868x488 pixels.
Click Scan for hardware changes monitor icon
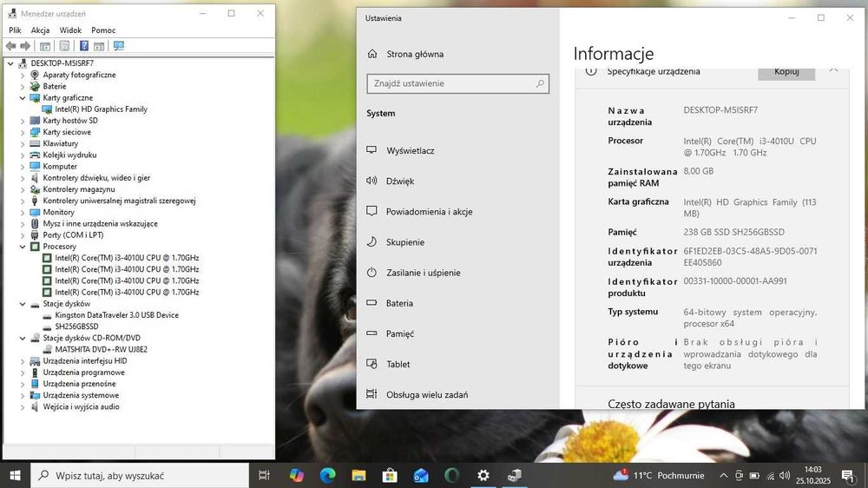tap(118, 46)
